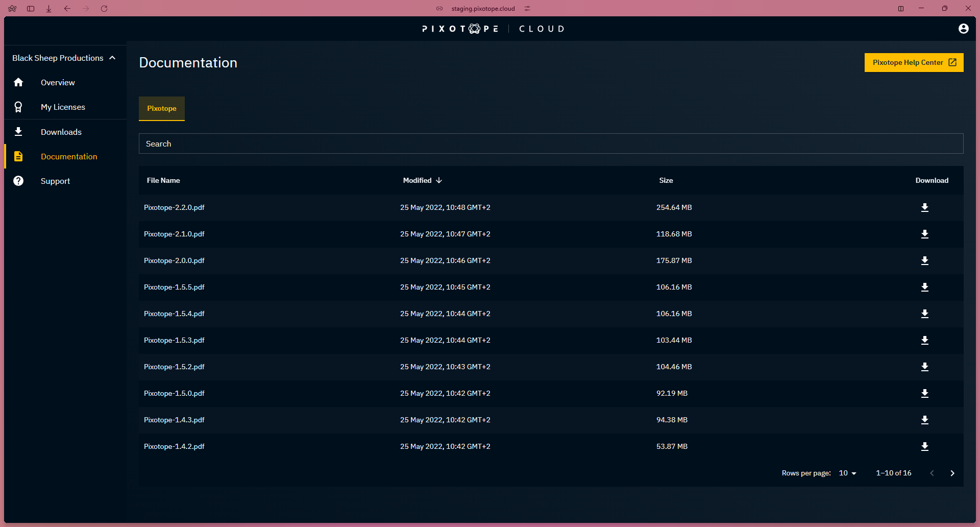Image resolution: width=980 pixels, height=527 pixels.
Task: Select the Pixotope tab
Action: (162, 109)
